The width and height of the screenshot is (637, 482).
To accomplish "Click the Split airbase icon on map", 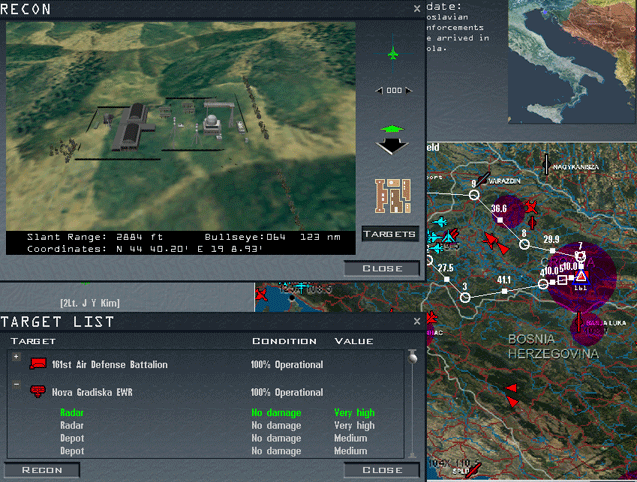I will tap(472, 471).
